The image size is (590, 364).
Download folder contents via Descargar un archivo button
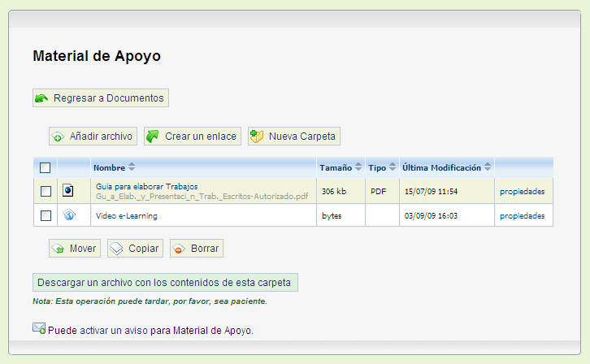coord(165,283)
